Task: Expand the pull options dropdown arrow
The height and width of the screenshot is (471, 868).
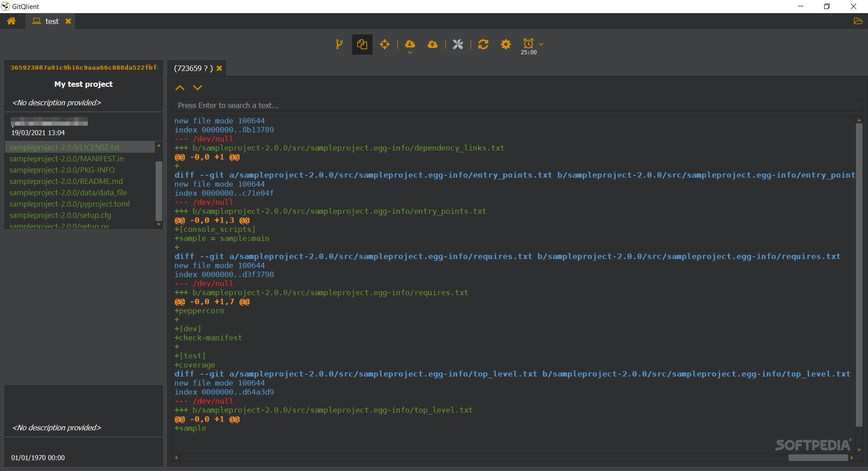Action: coord(410,53)
